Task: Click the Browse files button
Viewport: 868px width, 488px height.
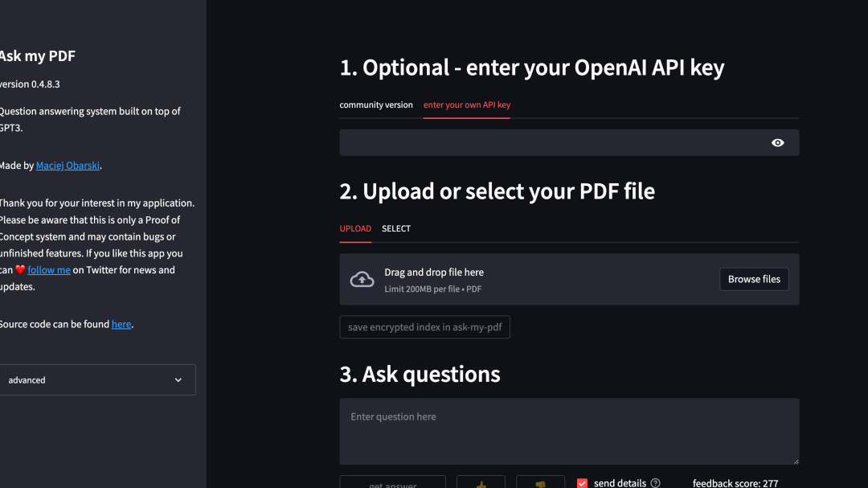Action: [x=754, y=279]
